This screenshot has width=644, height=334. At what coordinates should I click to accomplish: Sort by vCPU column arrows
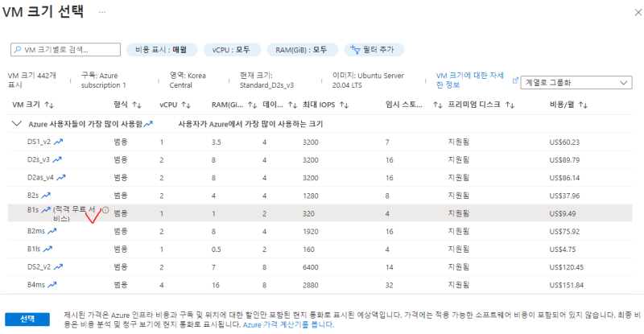click(x=186, y=105)
